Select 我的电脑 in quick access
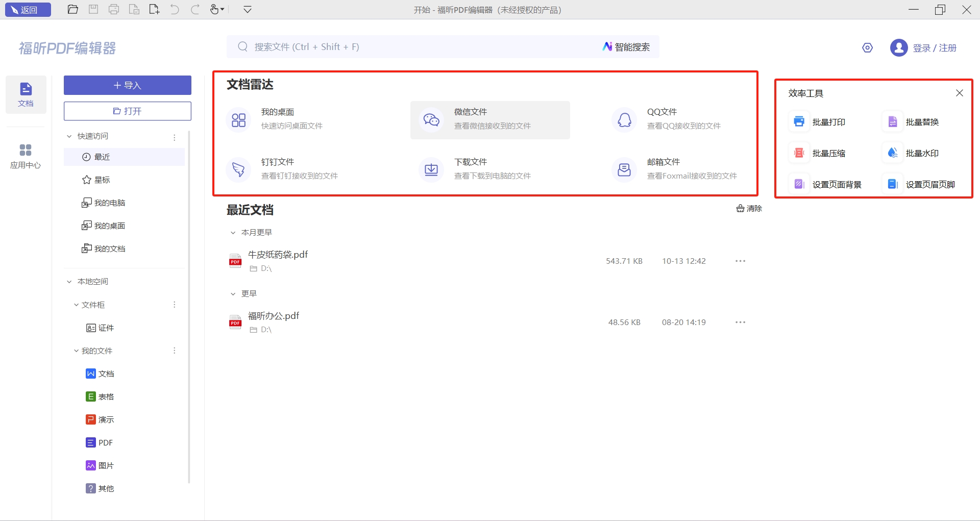 click(x=124, y=203)
